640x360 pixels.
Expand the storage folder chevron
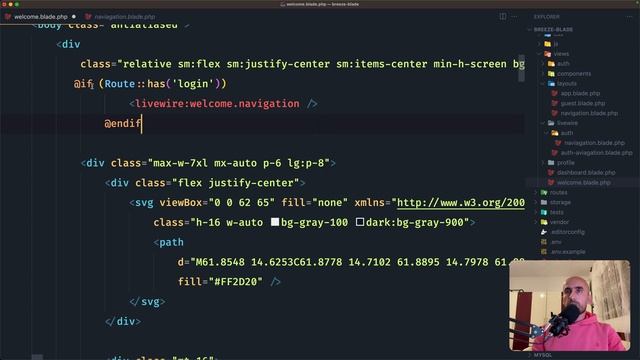click(536, 202)
